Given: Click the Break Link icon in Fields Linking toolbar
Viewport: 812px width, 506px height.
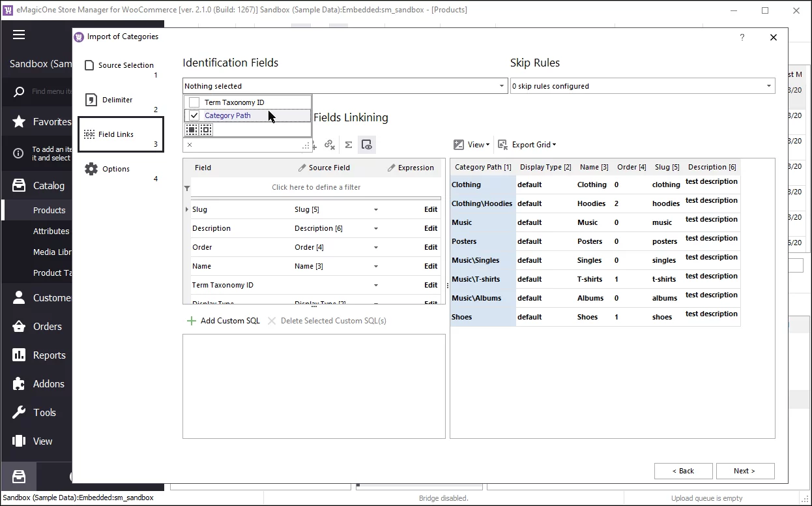Looking at the screenshot, I should (x=330, y=144).
